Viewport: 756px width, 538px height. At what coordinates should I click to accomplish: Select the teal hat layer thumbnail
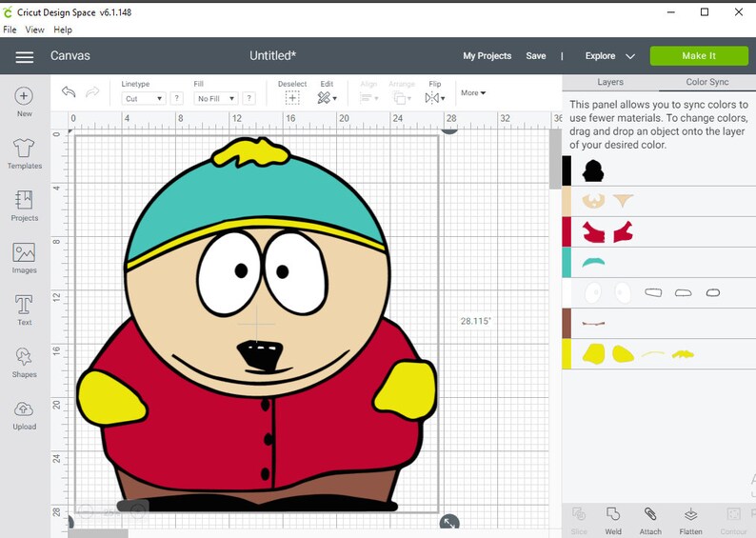(593, 263)
